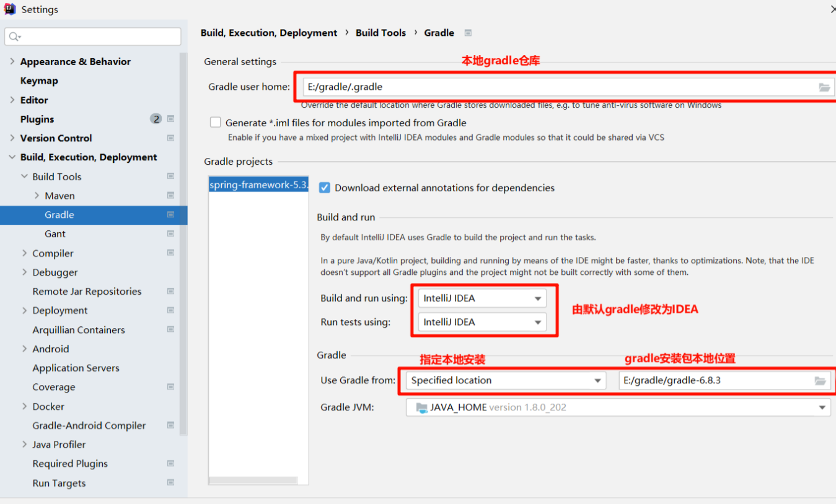Open Keymap settings page
The image size is (836, 504).
click(39, 80)
